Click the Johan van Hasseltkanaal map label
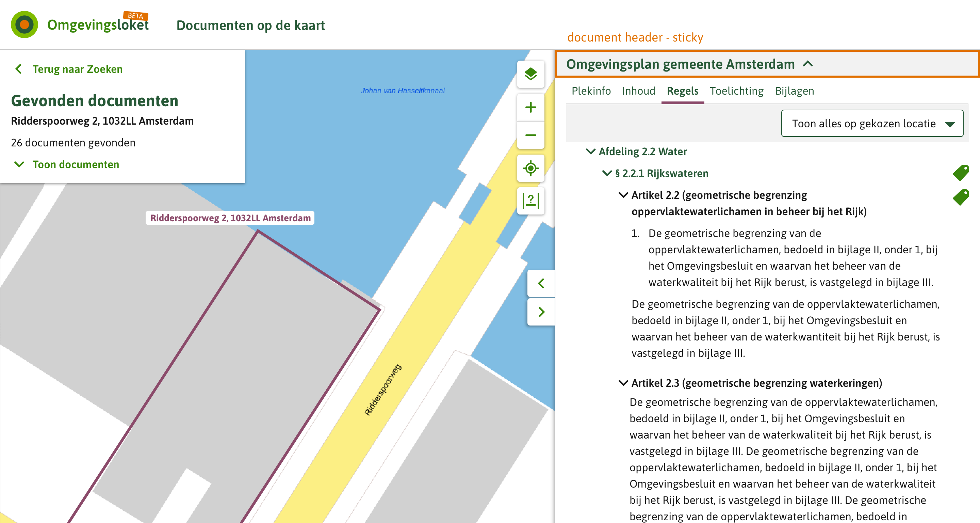Image resolution: width=980 pixels, height=523 pixels. pos(403,91)
